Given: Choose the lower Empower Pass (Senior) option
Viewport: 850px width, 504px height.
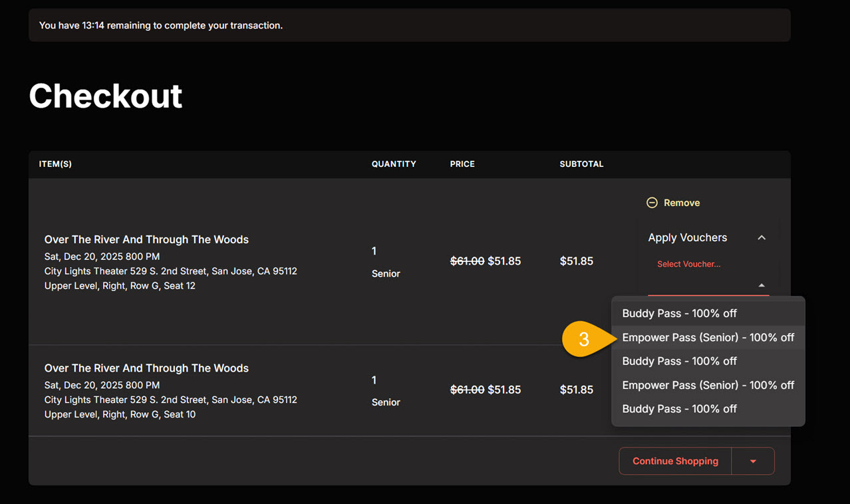Looking at the screenshot, I should point(708,385).
